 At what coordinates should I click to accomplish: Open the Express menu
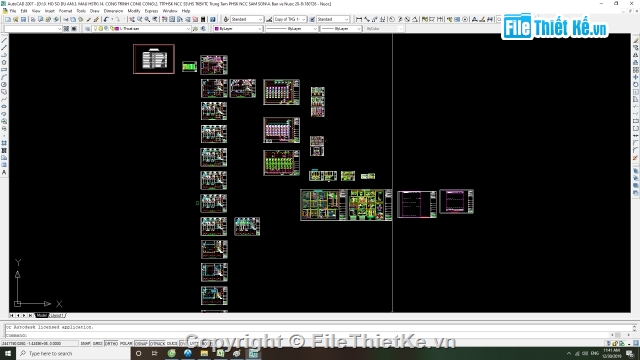pyautogui.click(x=151, y=11)
